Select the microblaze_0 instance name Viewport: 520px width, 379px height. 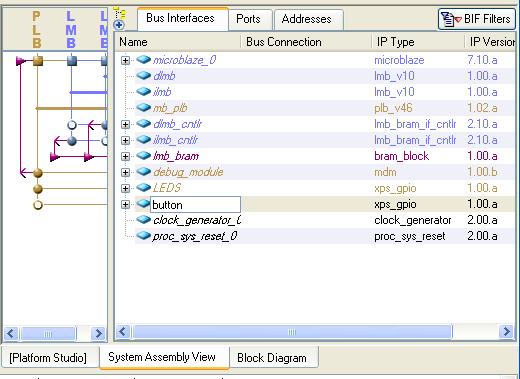point(185,60)
